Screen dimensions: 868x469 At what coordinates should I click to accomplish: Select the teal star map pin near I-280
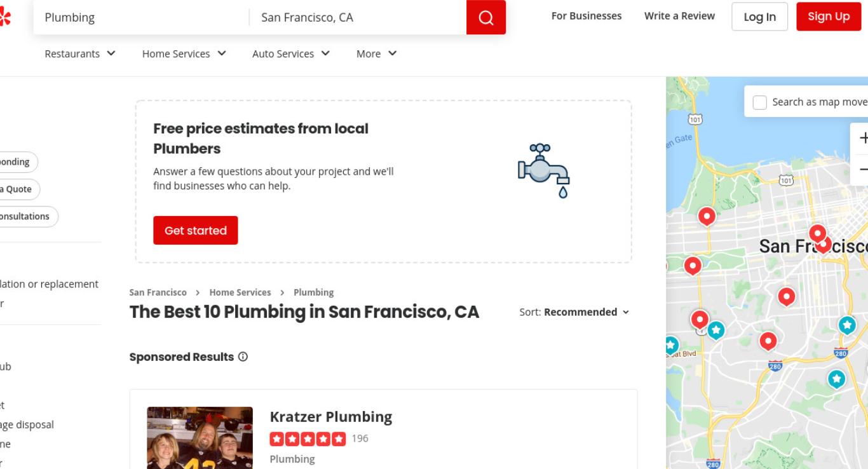point(837,379)
